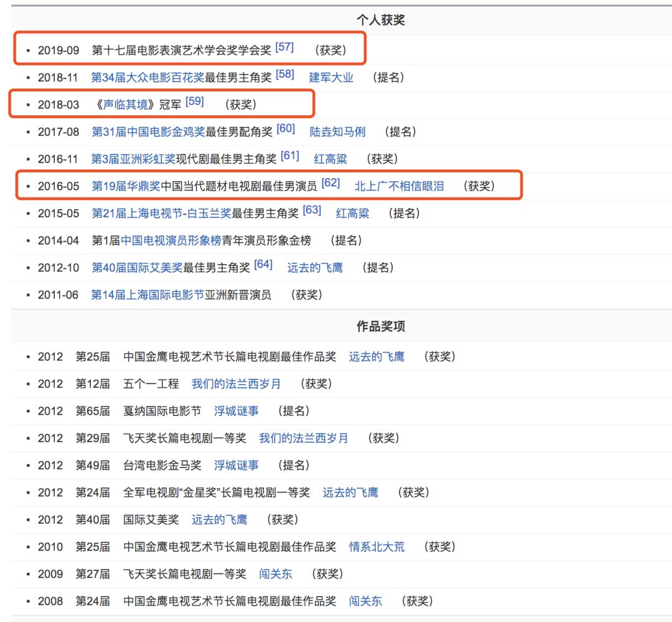Select date 2019-09

[58, 50]
